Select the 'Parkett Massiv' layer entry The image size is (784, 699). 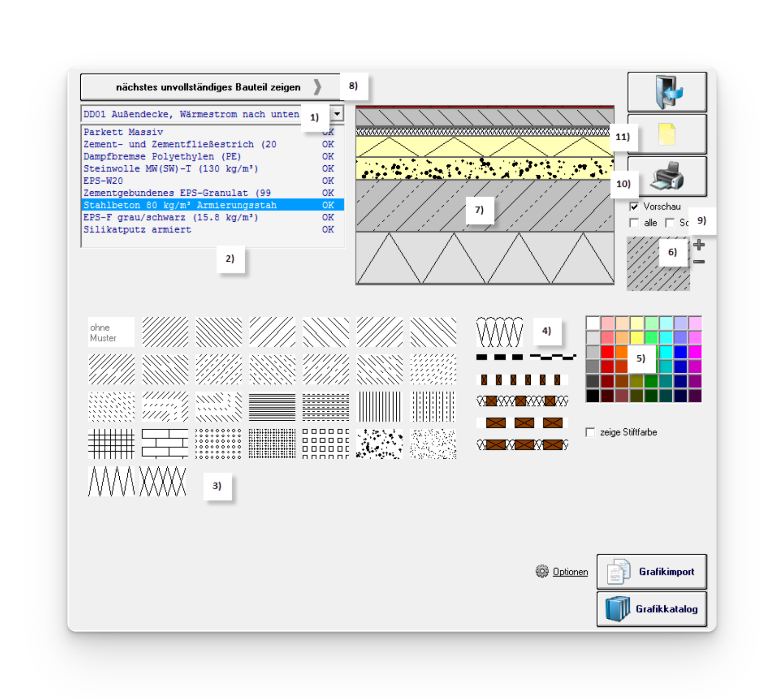pyautogui.click(x=124, y=132)
